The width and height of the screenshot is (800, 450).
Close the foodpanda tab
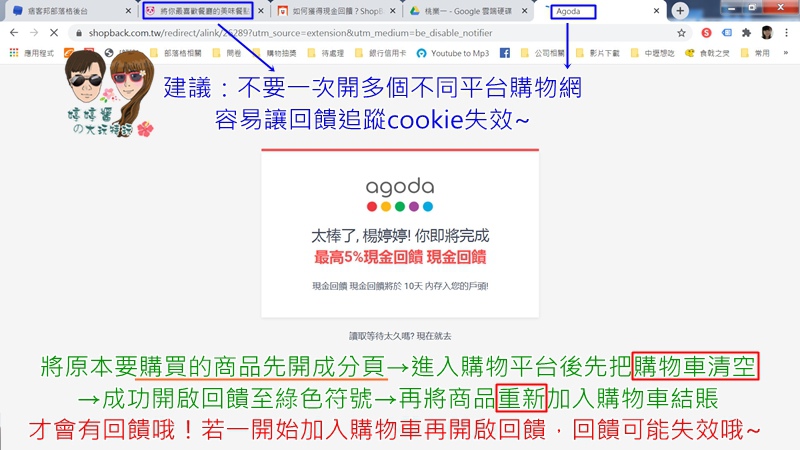click(x=261, y=11)
